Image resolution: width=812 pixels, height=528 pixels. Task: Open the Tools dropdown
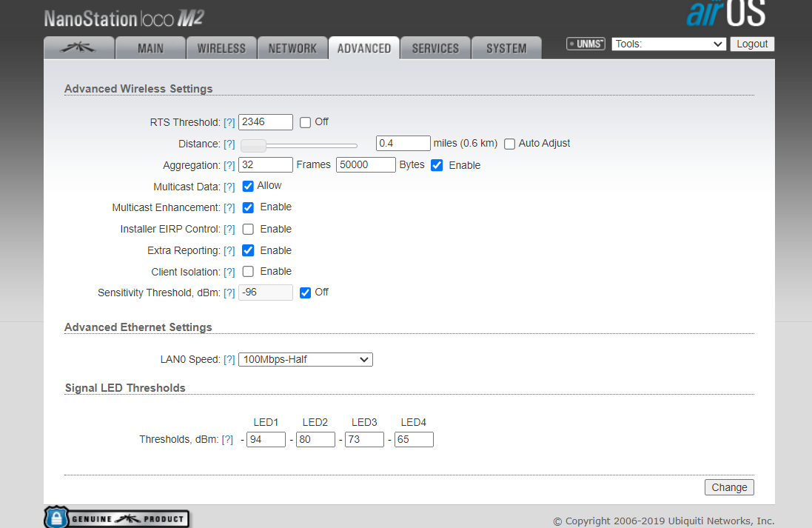click(x=668, y=44)
